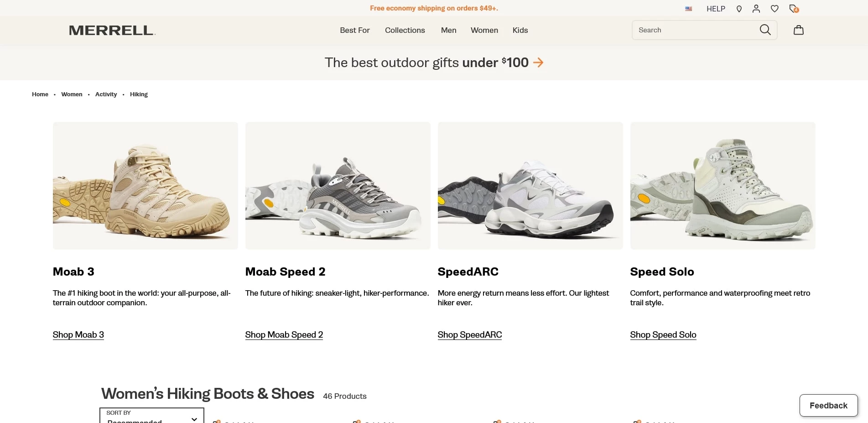Open the wishlist heart icon

pos(774,9)
